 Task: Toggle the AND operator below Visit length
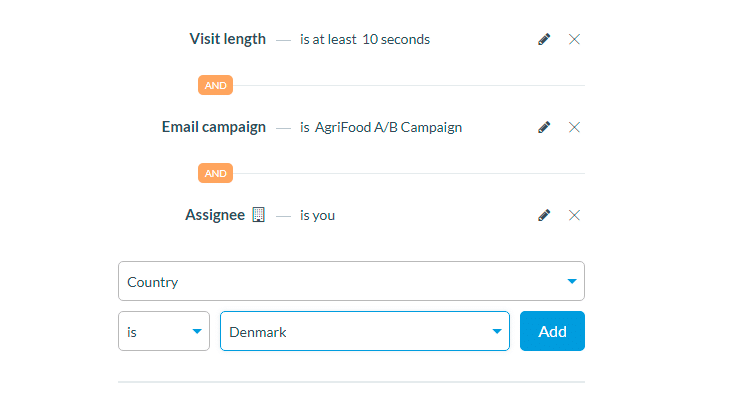tap(215, 85)
